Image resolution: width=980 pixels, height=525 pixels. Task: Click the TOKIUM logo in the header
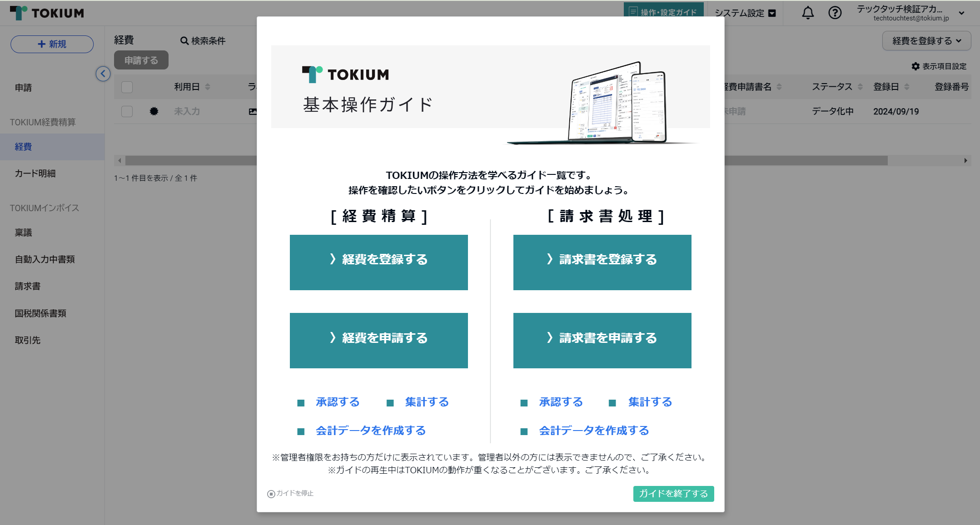47,13
